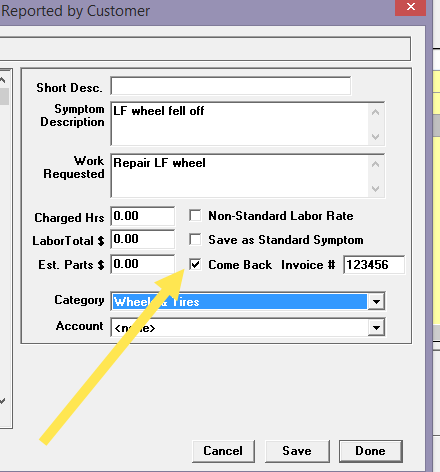440x472 pixels.
Task: Click Symptom Description scroll down arrow
Action: coord(376,137)
